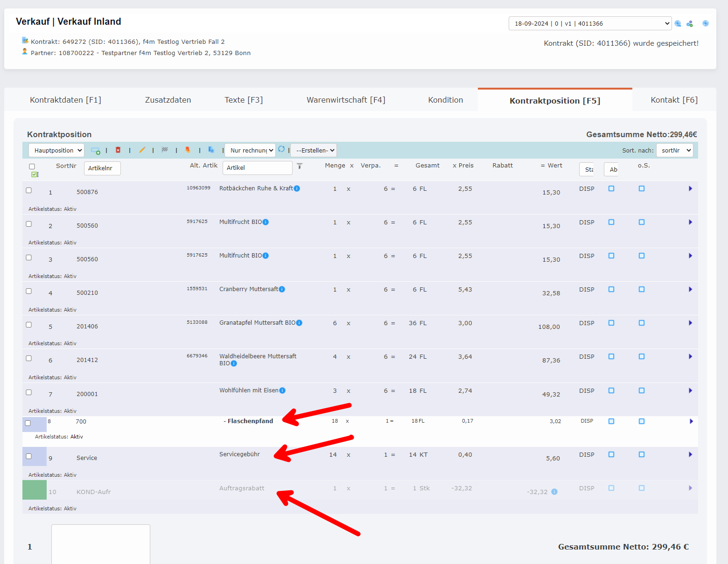Viewport: 728px width, 564px height.
Task: Click the gears with green check icon
Action: (689, 24)
